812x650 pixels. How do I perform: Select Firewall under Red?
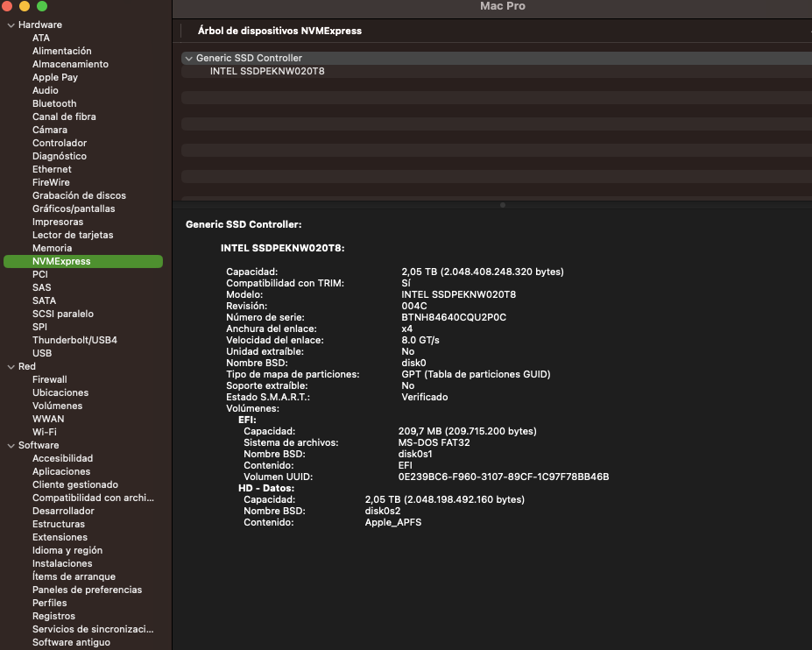coord(49,379)
